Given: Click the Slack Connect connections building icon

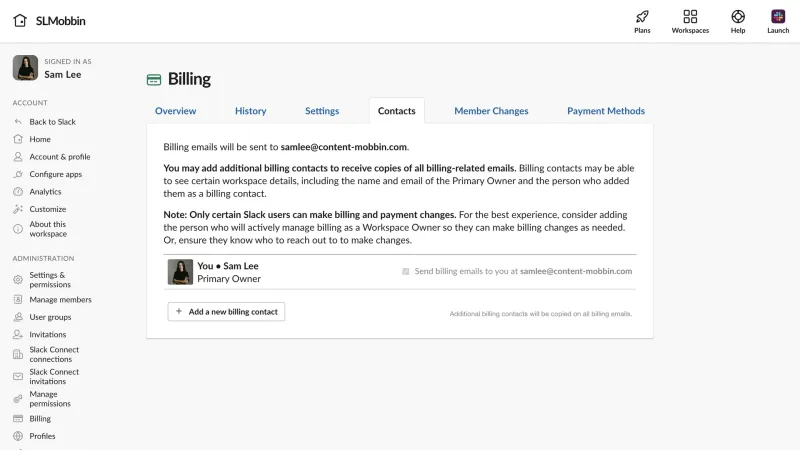Looking at the screenshot, I should 18,354.
